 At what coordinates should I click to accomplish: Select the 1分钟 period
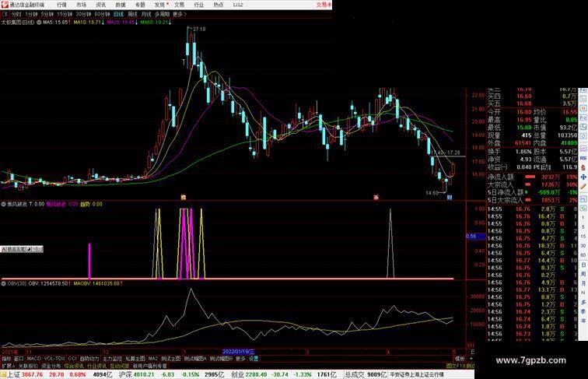pyautogui.click(x=31, y=14)
